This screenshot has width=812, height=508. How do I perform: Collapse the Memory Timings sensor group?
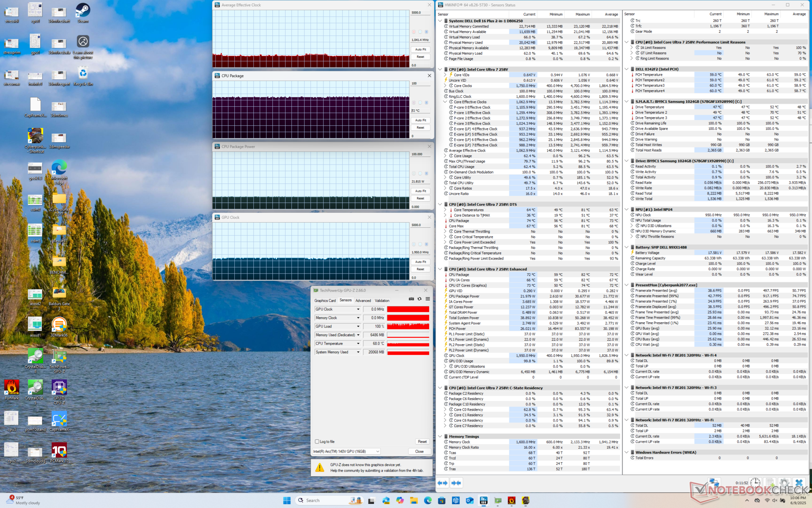tap(440, 436)
